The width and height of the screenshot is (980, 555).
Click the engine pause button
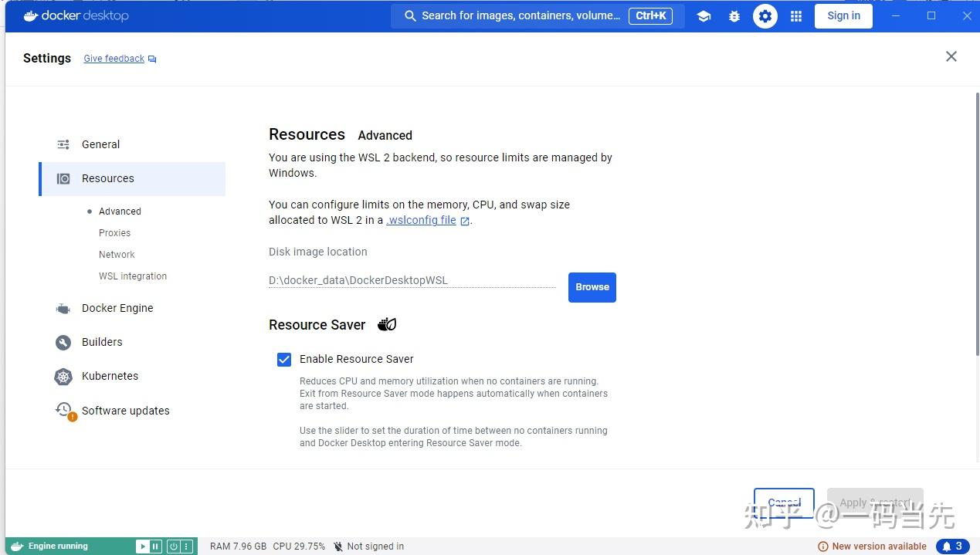(155, 547)
